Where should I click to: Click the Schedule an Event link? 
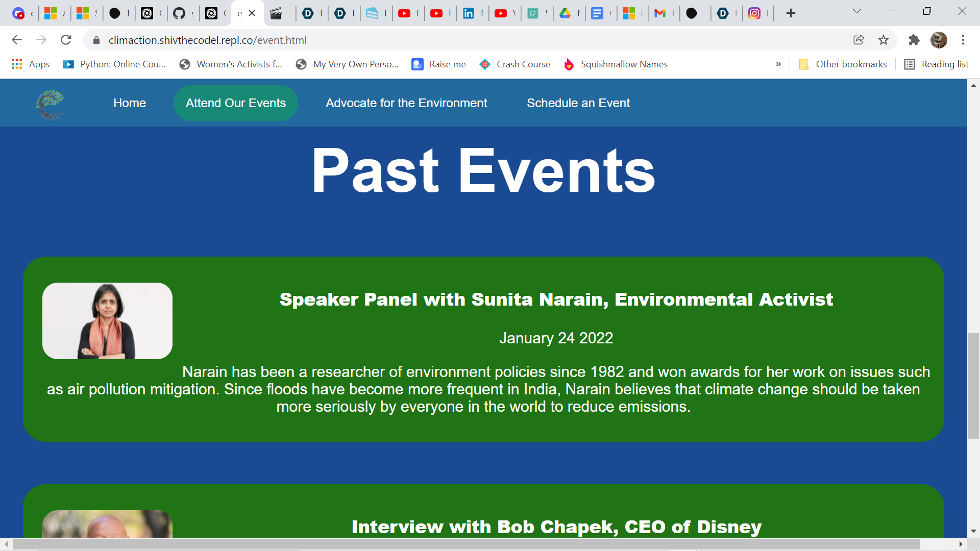click(x=578, y=103)
